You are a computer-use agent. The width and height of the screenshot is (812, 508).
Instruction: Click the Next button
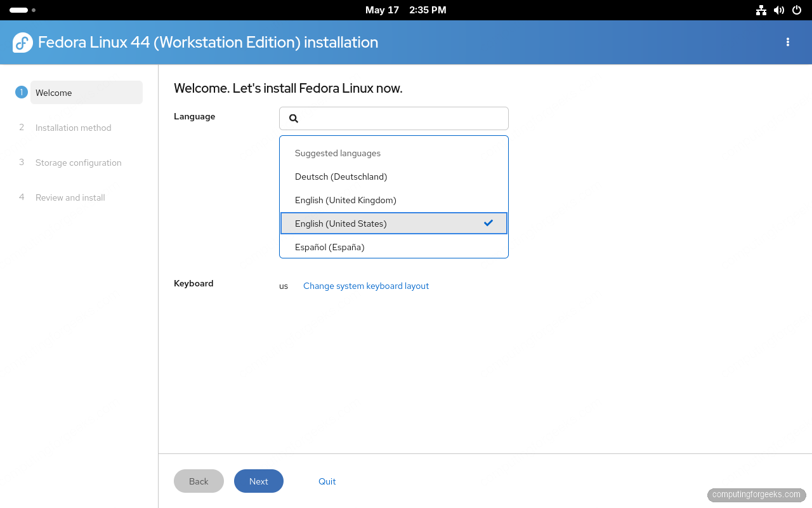[x=259, y=481]
